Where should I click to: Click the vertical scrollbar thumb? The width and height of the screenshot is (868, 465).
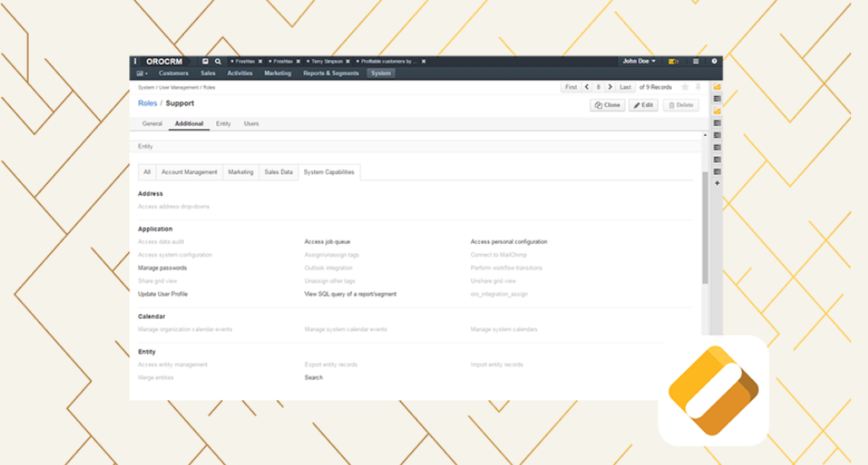[x=705, y=227]
